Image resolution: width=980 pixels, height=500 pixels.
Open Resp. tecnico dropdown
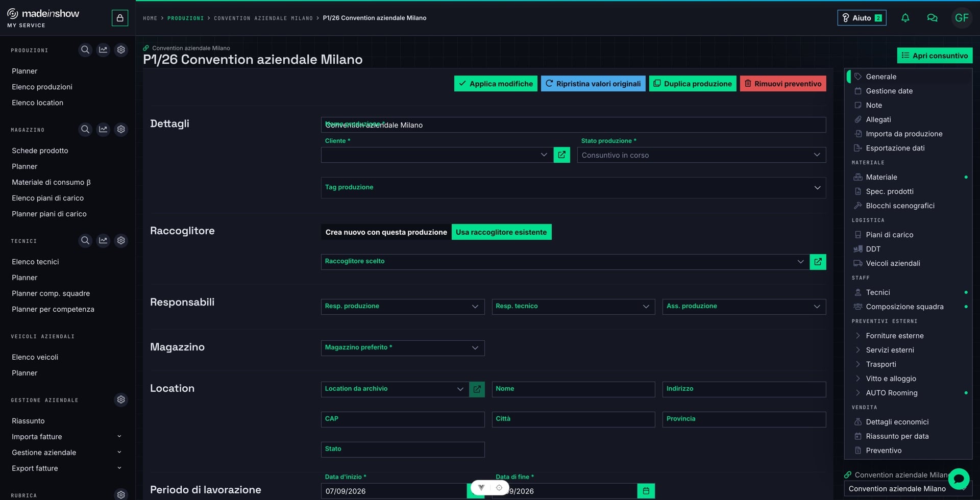(573, 307)
